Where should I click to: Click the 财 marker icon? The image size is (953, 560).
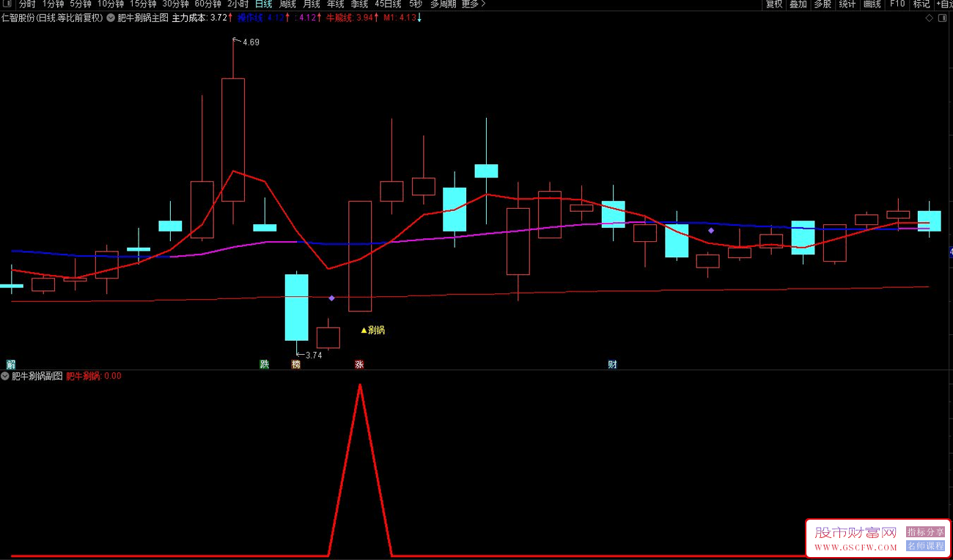[612, 364]
